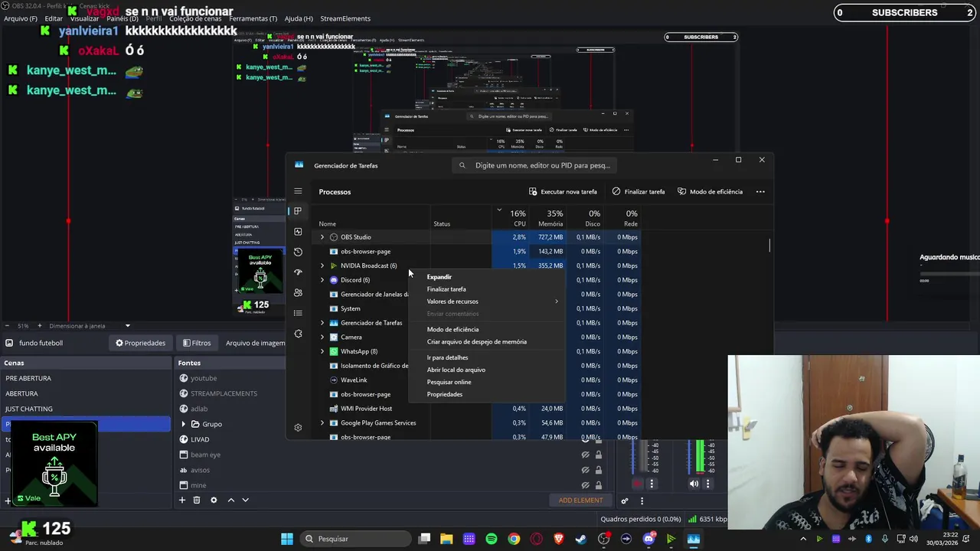Open Startup apps sidebar icon in Task Manager
The image size is (980, 551).
pyautogui.click(x=298, y=272)
